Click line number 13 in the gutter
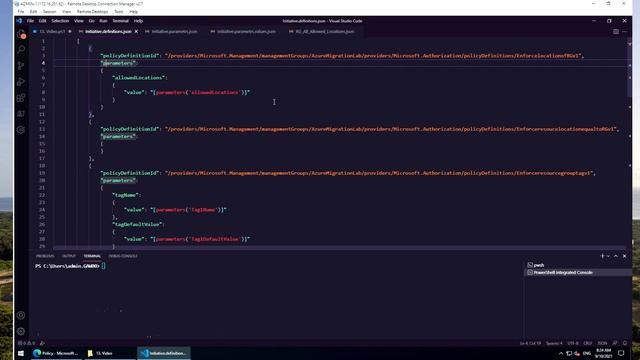Image resolution: width=640 pixels, height=360 pixels. point(42,129)
